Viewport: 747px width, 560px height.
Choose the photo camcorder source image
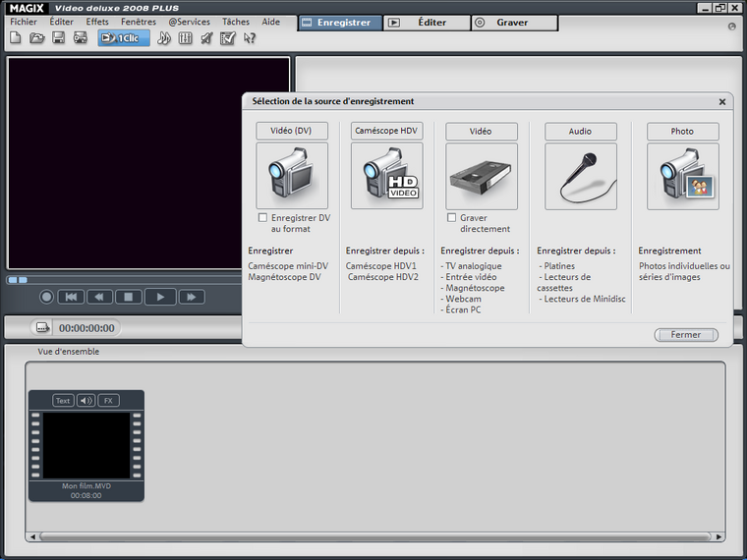click(683, 176)
